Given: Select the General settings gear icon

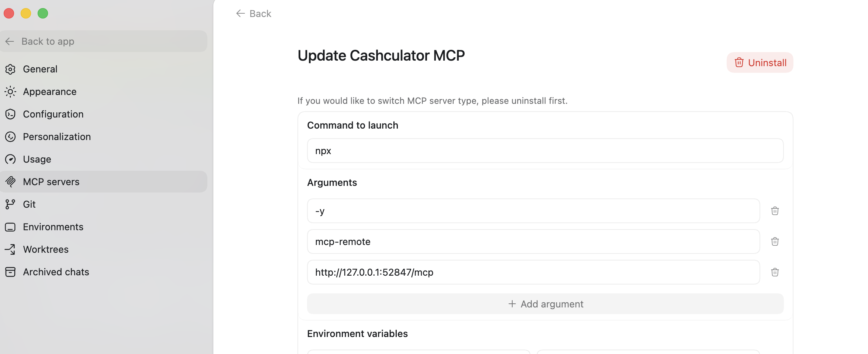Looking at the screenshot, I should click(10, 69).
